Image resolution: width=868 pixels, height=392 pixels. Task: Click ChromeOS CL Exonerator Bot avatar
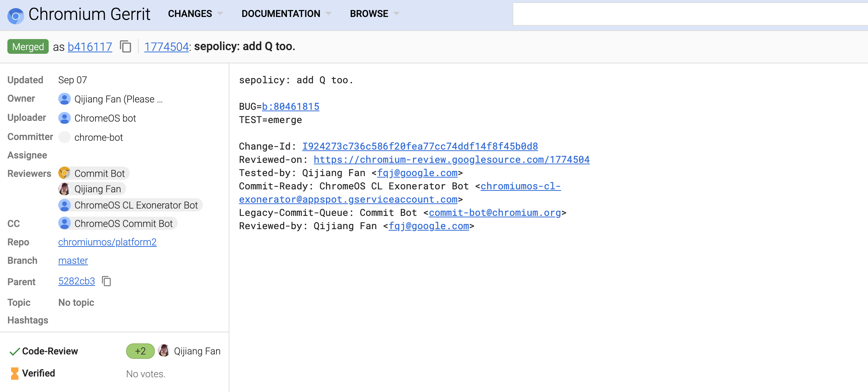pos(65,205)
